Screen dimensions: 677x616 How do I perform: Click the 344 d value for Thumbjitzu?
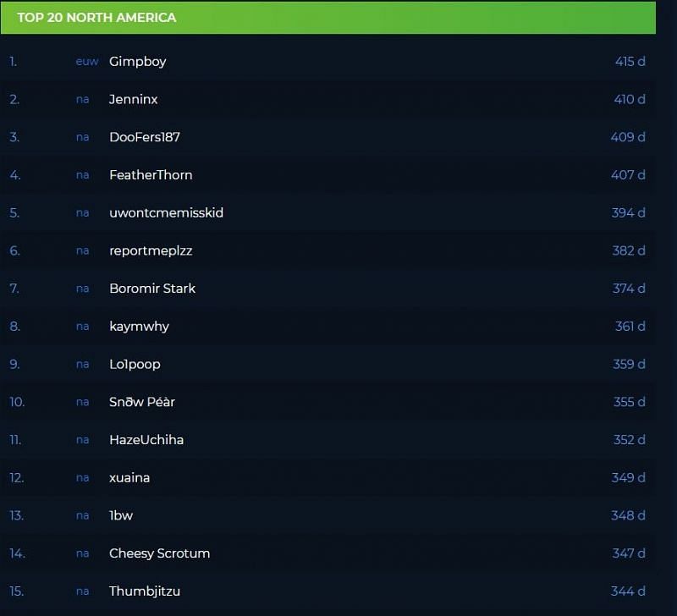coord(628,591)
